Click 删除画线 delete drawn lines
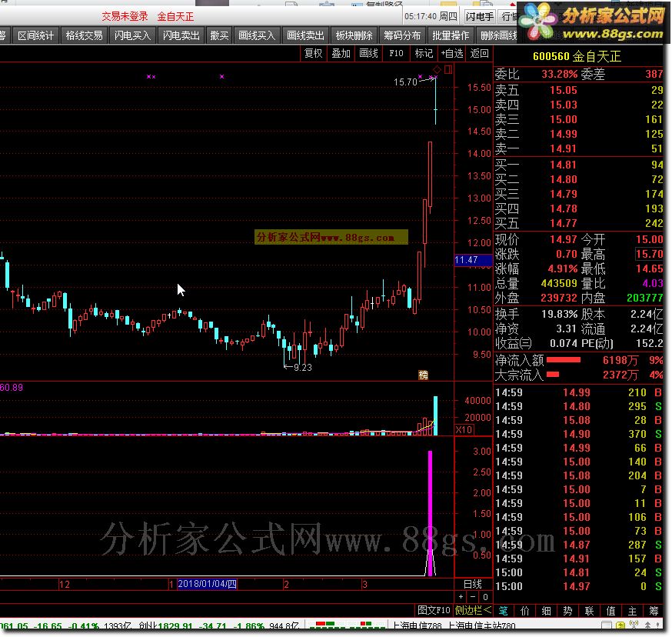The width and height of the screenshot is (672, 637). [x=499, y=35]
